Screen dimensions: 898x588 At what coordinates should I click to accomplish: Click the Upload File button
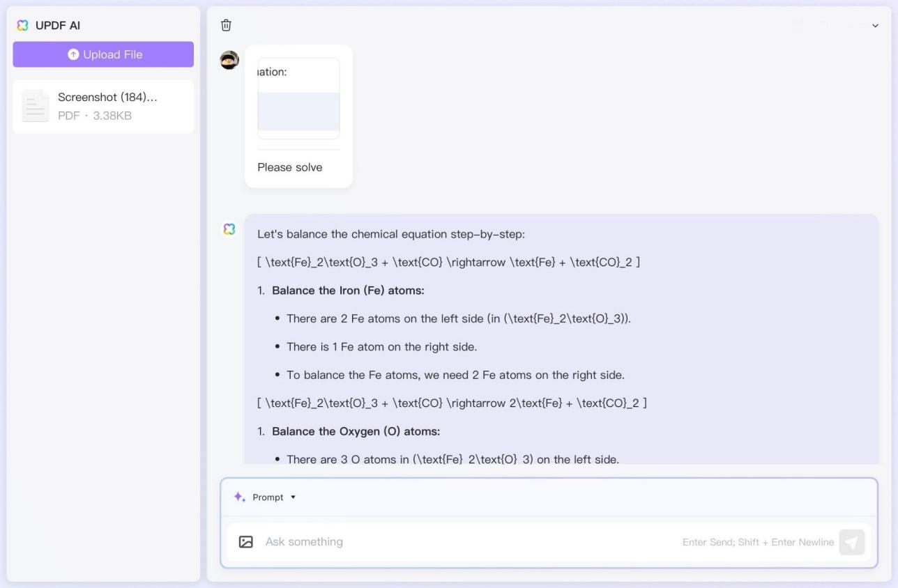tap(103, 54)
